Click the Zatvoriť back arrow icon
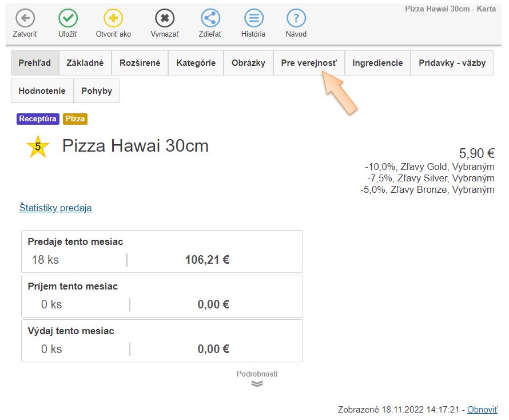Screen dimensions: 509x420 pyautogui.click(x=25, y=18)
